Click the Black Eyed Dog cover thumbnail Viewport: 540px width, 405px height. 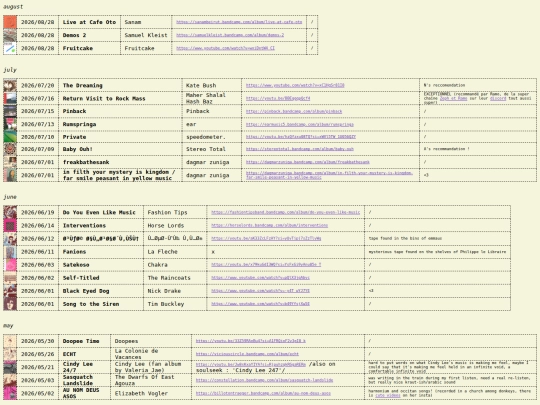(x=10, y=291)
